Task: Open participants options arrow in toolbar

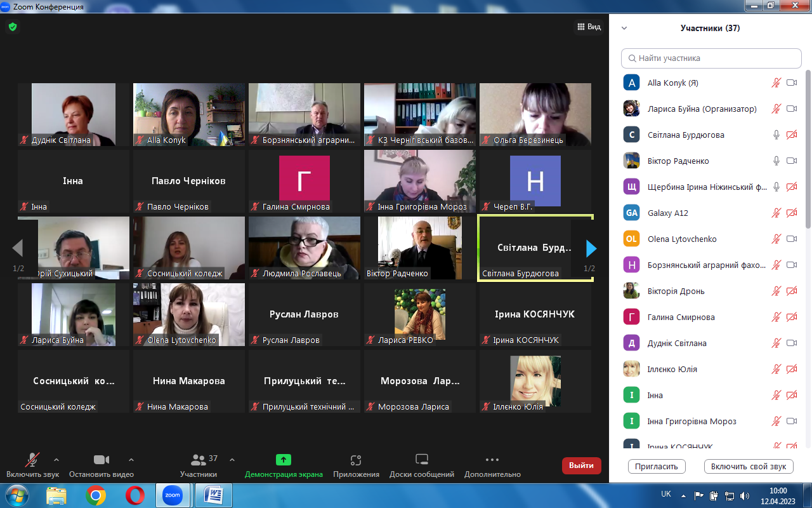Action: (232, 459)
